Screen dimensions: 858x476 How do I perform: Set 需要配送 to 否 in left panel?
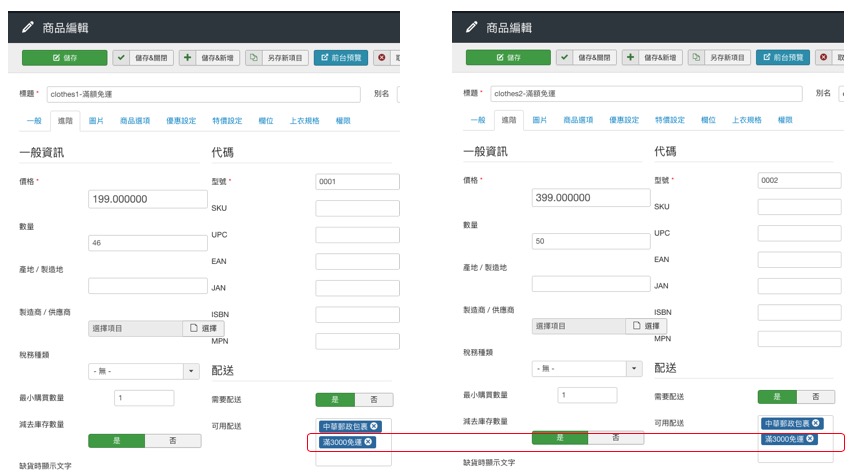coord(373,399)
